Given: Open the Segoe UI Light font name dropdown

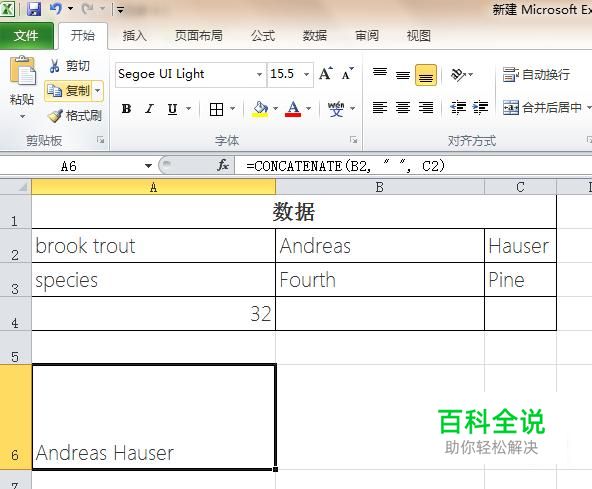Looking at the screenshot, I should pos(259,74).
